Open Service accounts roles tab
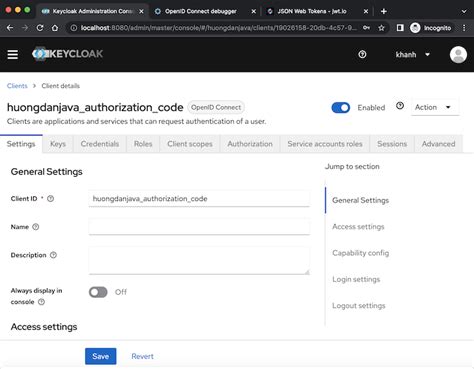 pyautogui.click(x=325, y=144)
